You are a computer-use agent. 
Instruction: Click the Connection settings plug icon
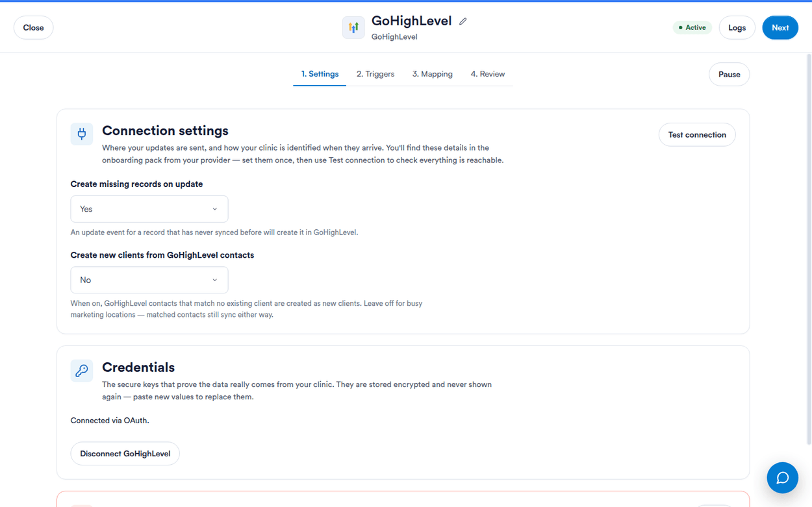[x=82, y=134]
